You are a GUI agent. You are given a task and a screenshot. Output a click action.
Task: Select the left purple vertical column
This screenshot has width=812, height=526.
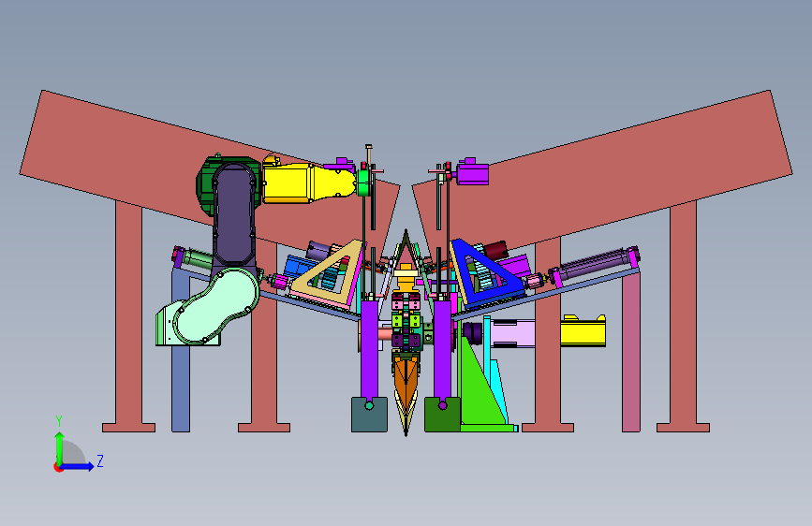click(369, 349)
